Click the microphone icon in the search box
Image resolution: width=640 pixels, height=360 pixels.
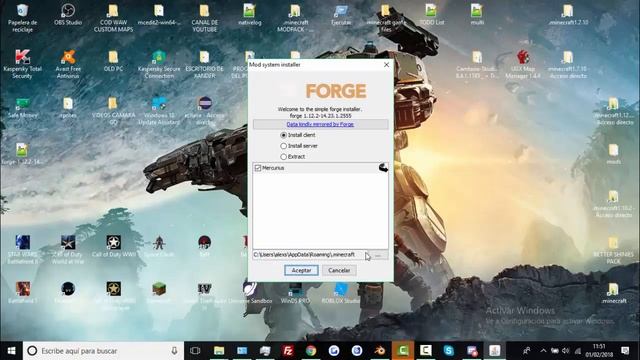(174, 351)
